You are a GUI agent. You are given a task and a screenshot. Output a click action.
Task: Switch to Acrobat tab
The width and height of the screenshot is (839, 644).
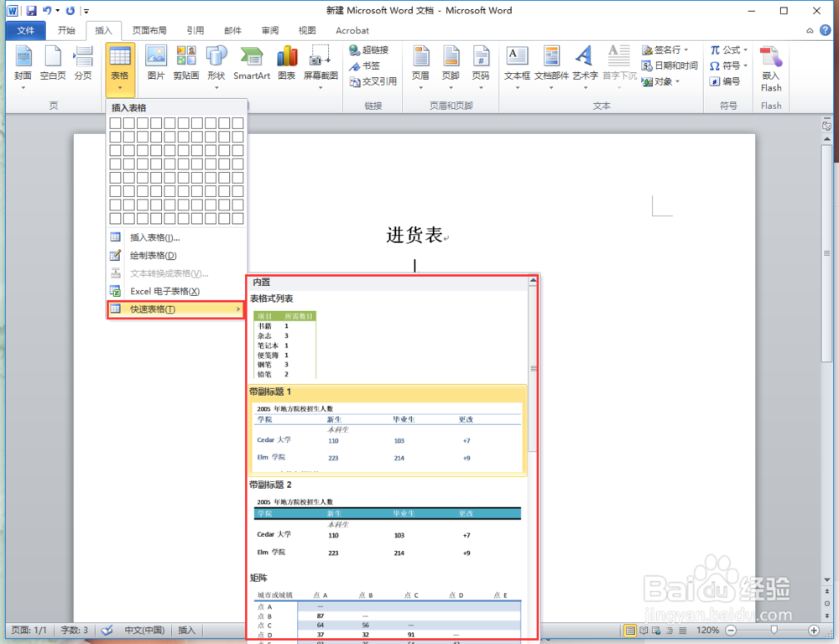click(352, 30)
